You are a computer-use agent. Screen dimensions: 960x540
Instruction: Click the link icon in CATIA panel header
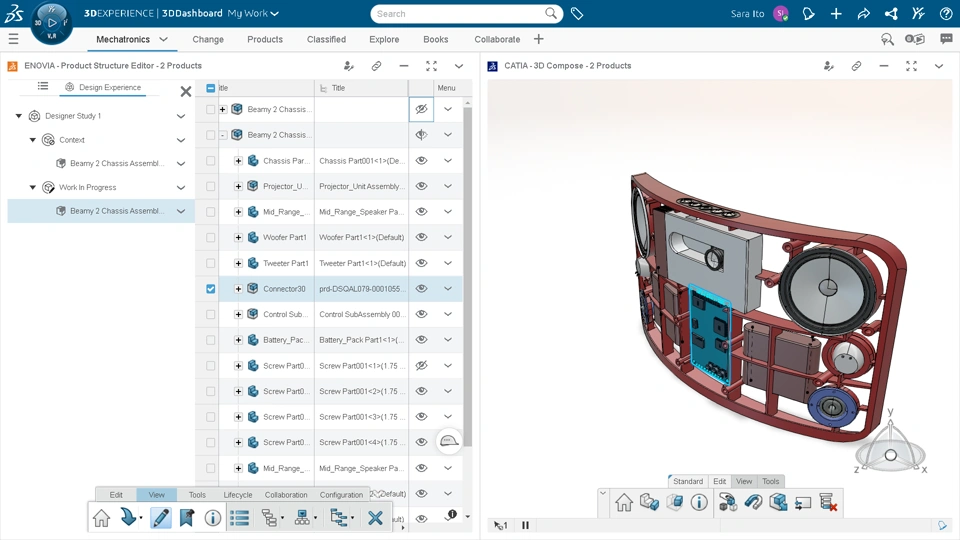click(856, 66)
